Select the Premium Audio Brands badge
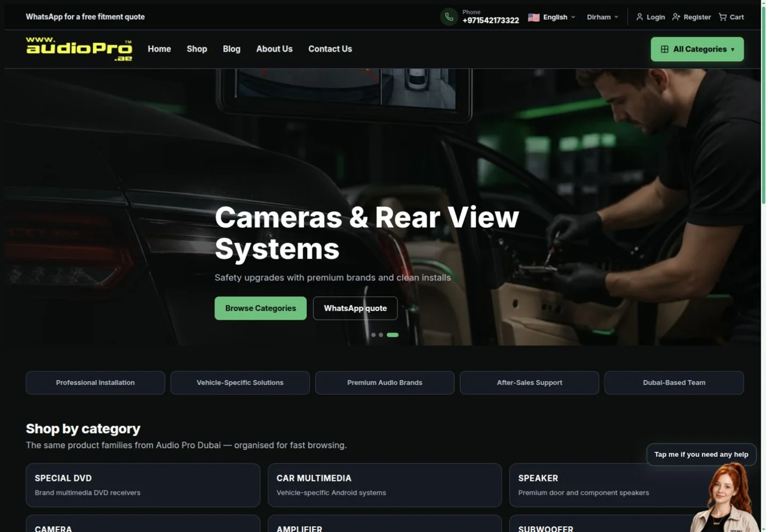 point(385,383)
